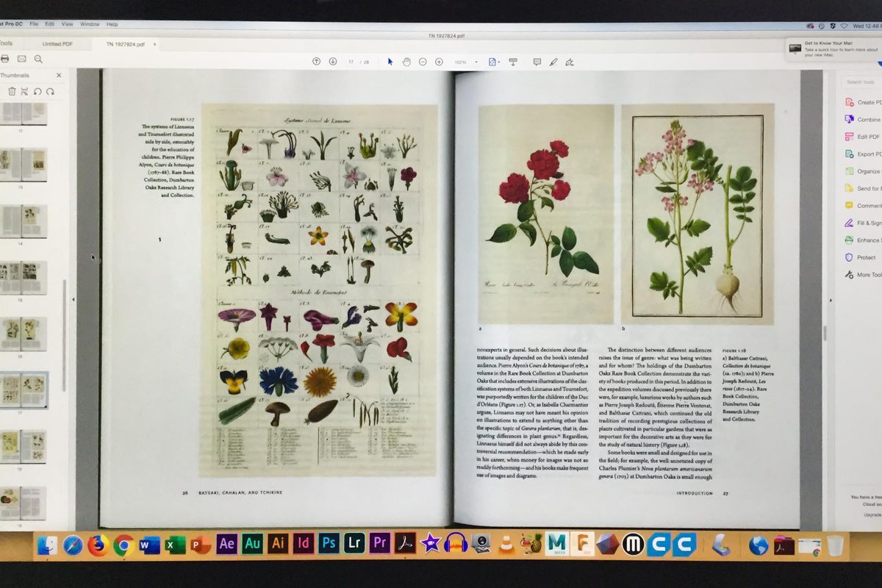
Task: Open the Combine Files tool
Action: pos(863,119)
